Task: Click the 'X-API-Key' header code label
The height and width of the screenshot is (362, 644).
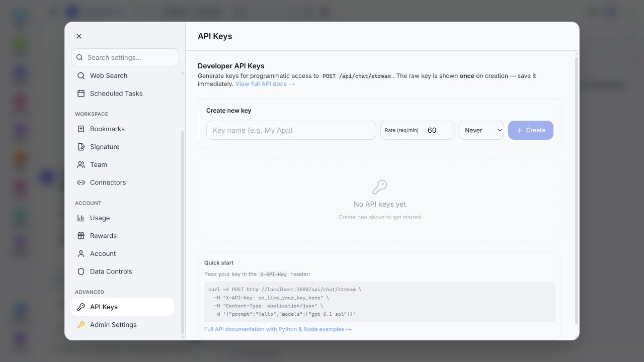Action: pyautogui.click(x=274, y=275)
